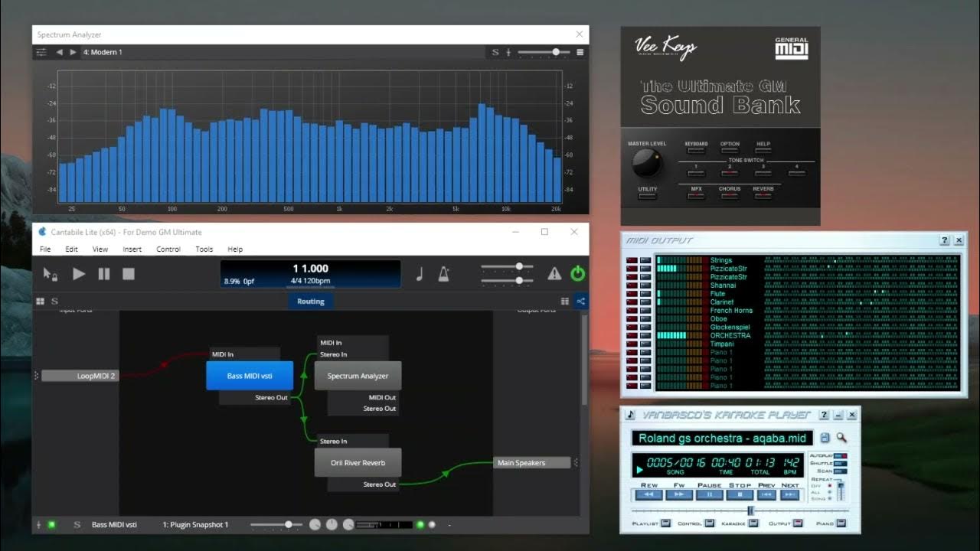Toggle the metronome icon in Cantabile

tap(443, 273)
